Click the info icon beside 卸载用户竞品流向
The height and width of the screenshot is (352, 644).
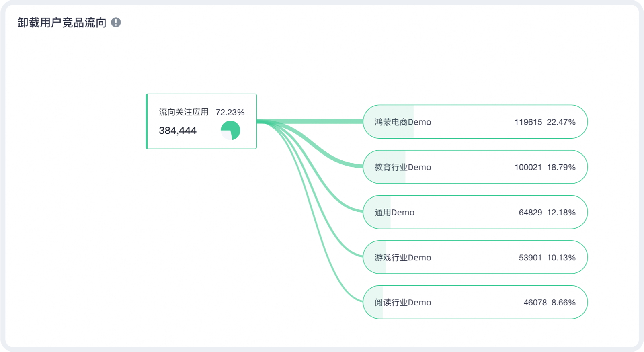116,23
